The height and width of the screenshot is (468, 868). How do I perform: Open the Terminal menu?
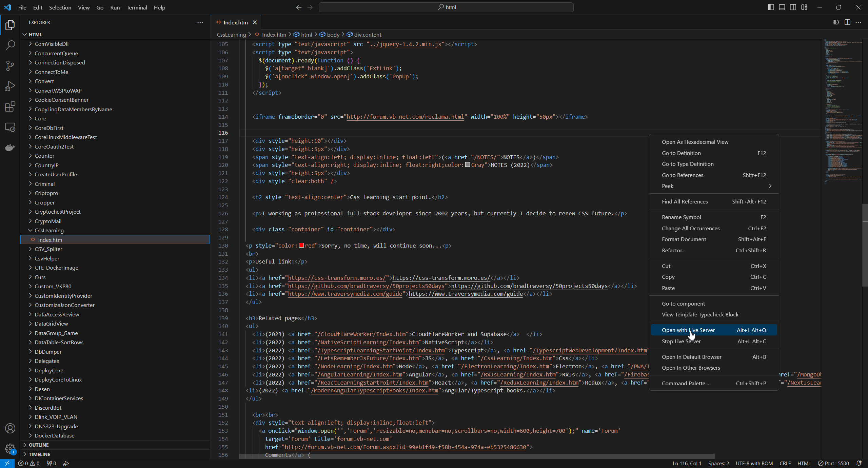(137, 7)
